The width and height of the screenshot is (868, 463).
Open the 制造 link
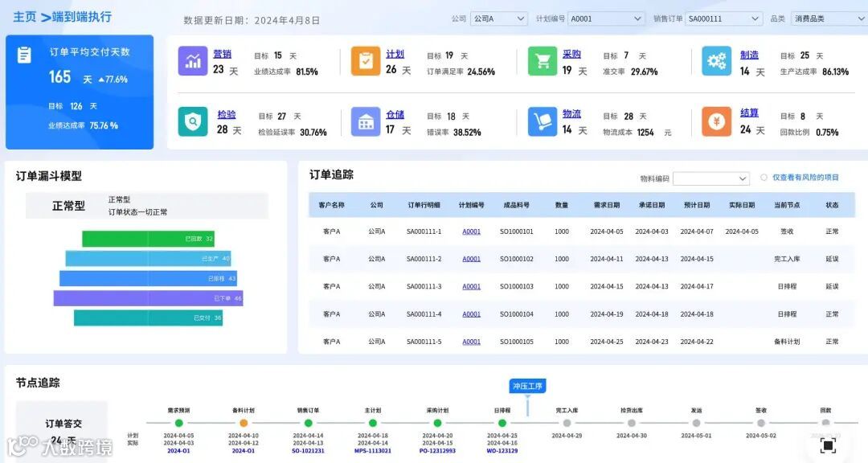749,55
